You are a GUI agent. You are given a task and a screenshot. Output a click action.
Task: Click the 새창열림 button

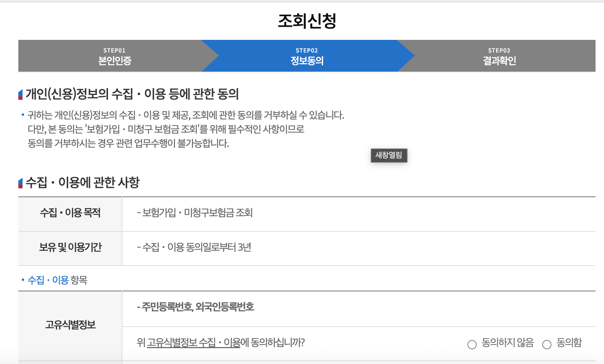coord(389,156)
